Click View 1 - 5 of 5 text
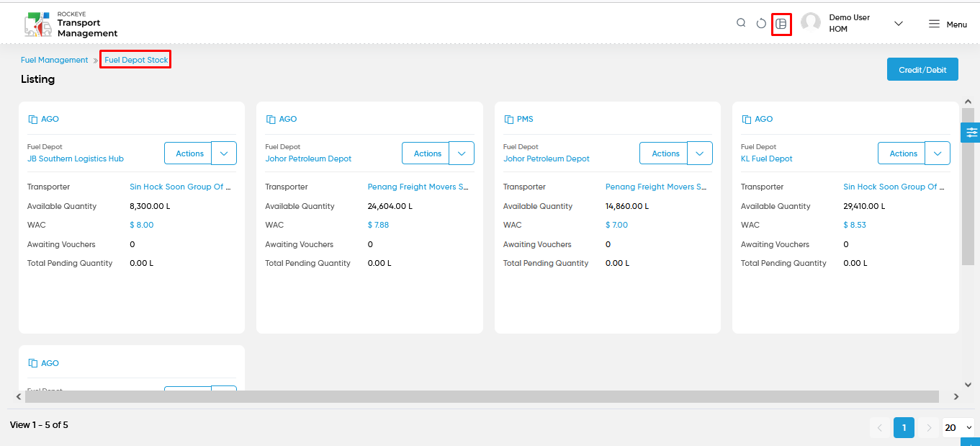This screenshot has width=980, height=446. (x=39, y=425)
